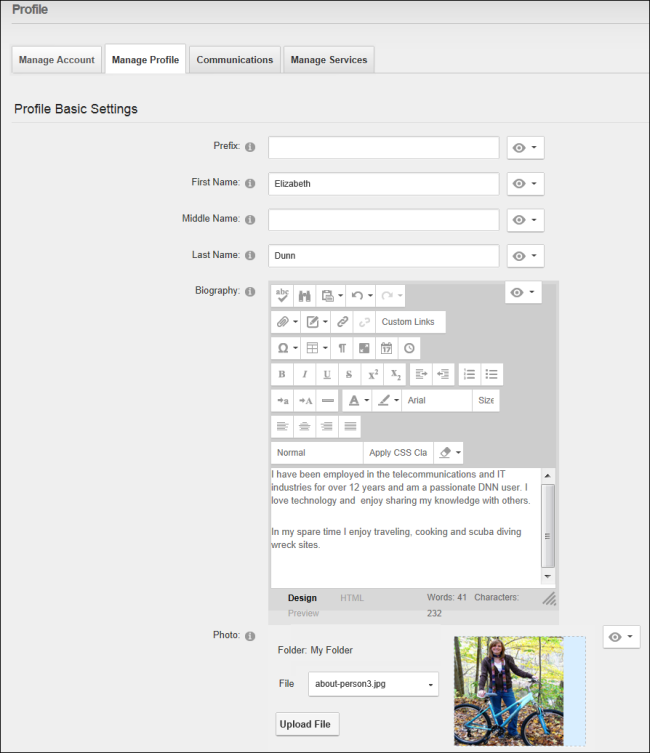Increase the indent of the paragraph
650x753 pixels.
(421, 374)
